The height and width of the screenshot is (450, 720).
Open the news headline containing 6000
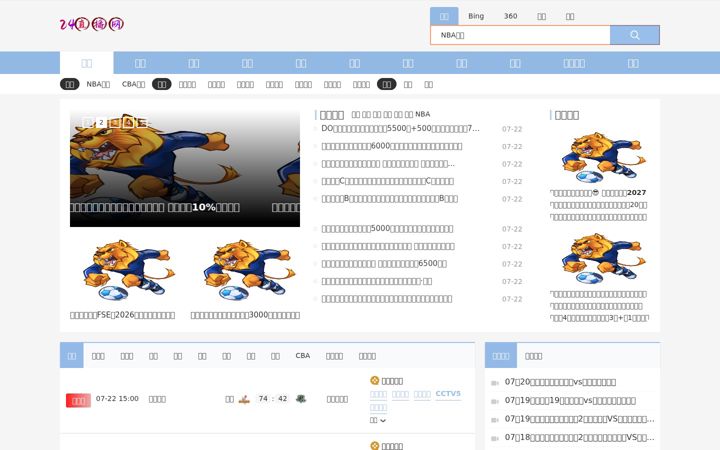[x=392, y=146]
